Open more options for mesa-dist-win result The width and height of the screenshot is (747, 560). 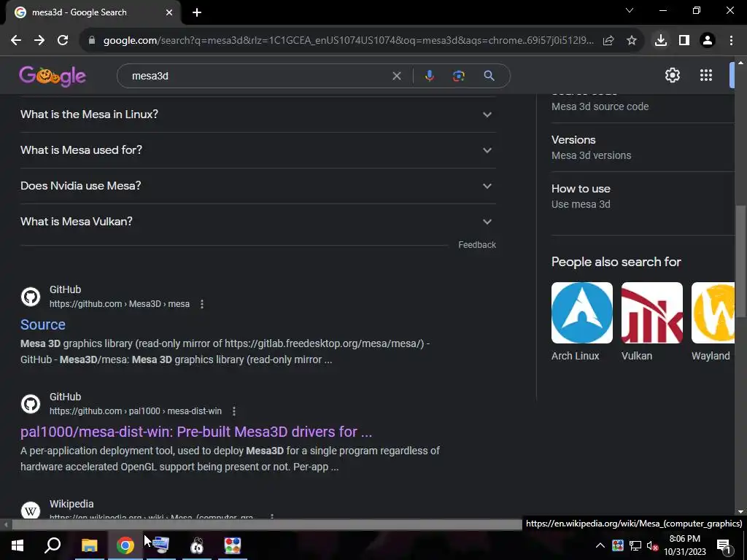pyautogui.click(x=234, y=411)
